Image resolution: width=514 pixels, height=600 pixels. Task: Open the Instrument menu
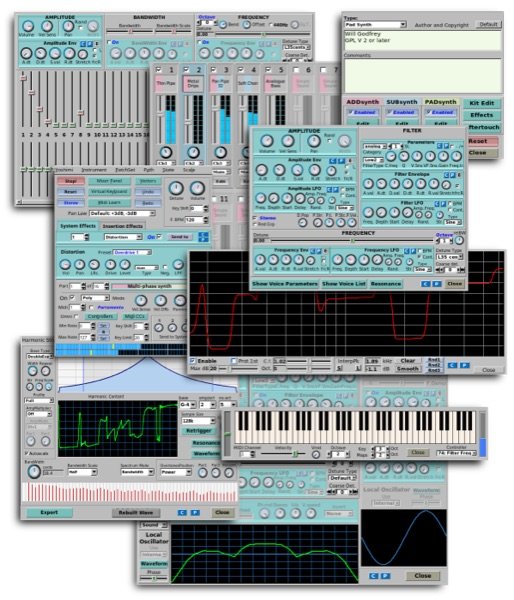[94, 170]
